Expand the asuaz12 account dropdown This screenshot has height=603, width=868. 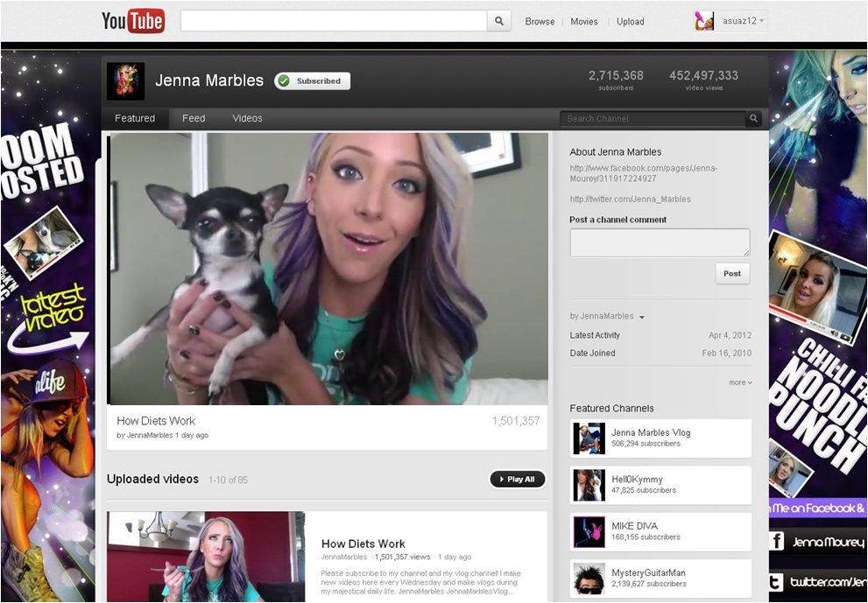point(761,21)
